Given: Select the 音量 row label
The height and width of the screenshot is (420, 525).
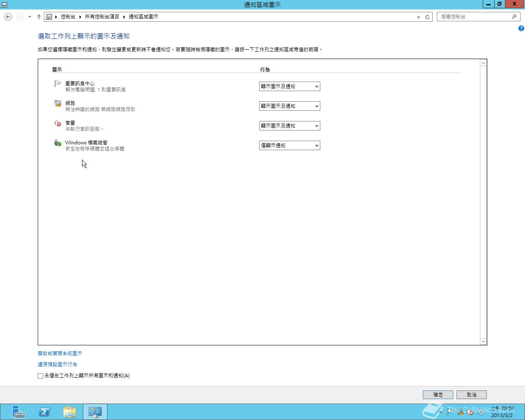Looking at the screenshot, I should 70,123.
